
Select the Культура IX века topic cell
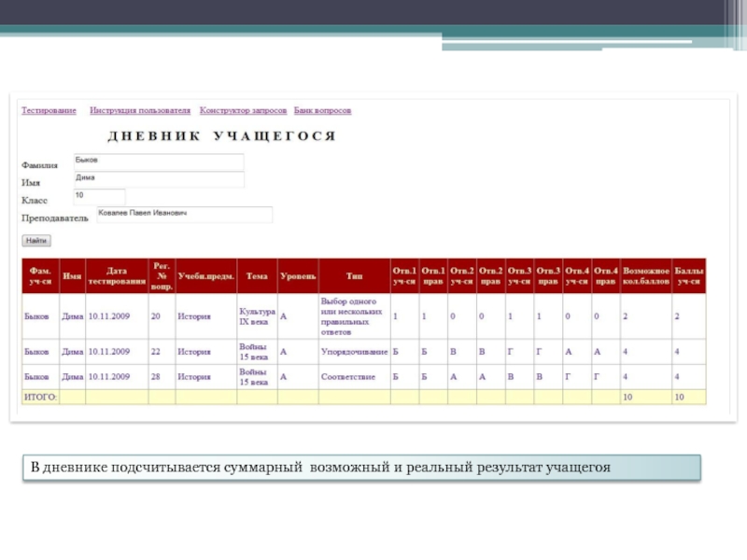click(x=257, y=316)
